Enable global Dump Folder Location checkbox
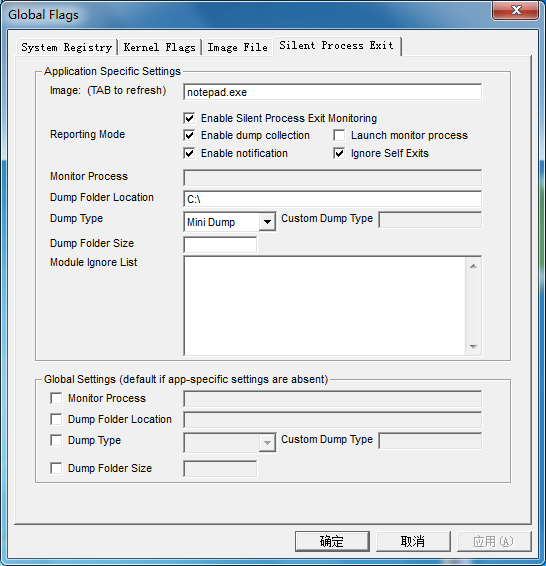This screenshot has width=546, height=566. (56, 419)
